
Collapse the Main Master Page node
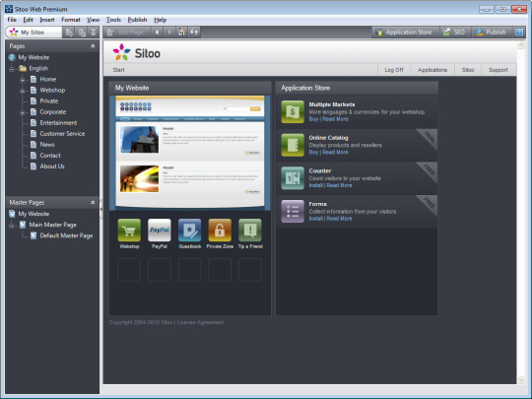(12, 226)
